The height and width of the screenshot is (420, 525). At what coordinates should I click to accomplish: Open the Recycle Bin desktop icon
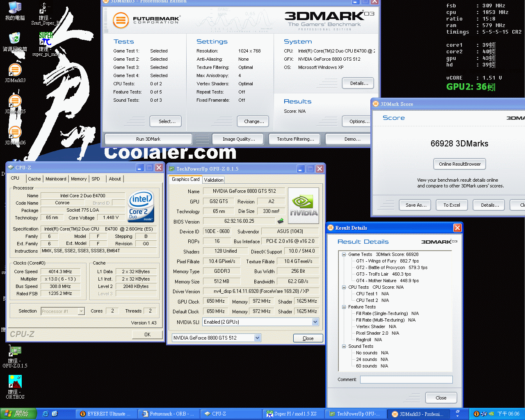point(15,42)
